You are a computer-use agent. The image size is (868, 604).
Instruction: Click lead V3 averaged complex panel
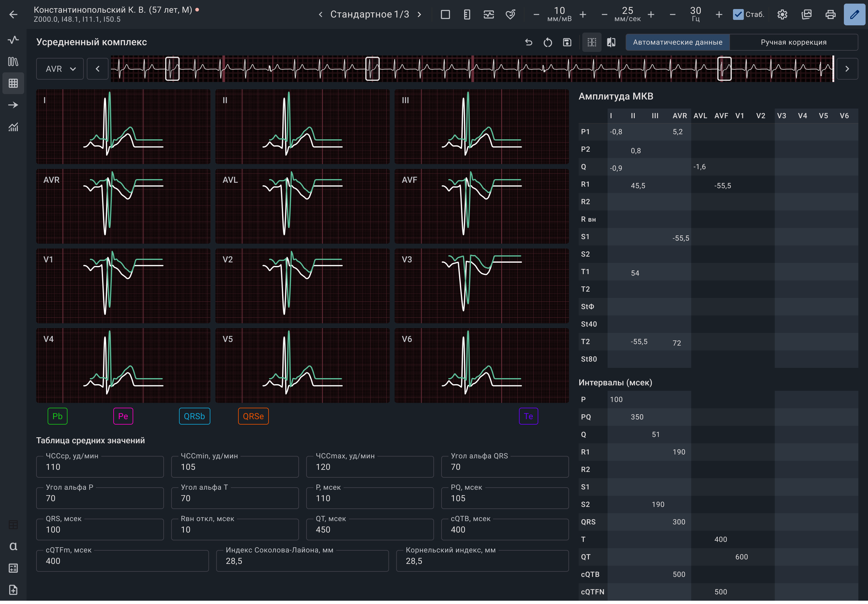481,286
